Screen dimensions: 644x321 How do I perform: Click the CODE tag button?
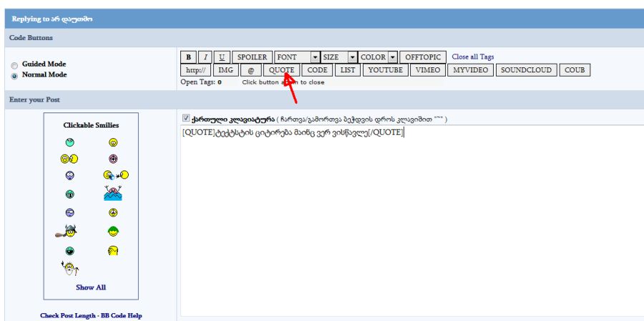[x=317, y=70]
